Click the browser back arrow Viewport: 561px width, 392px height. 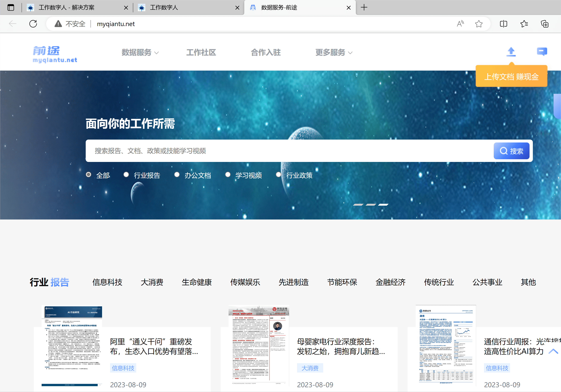click(12, 24)
